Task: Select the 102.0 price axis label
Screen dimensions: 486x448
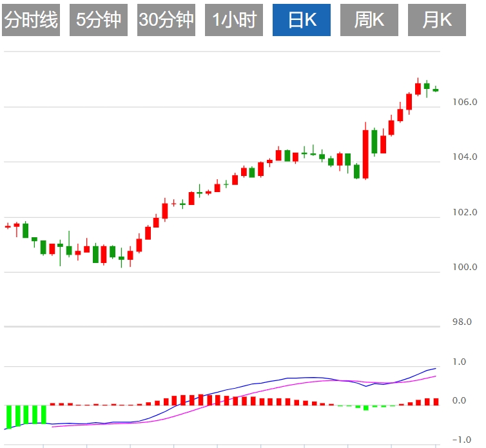Action: pyautogui.click(x=465, y=212)
